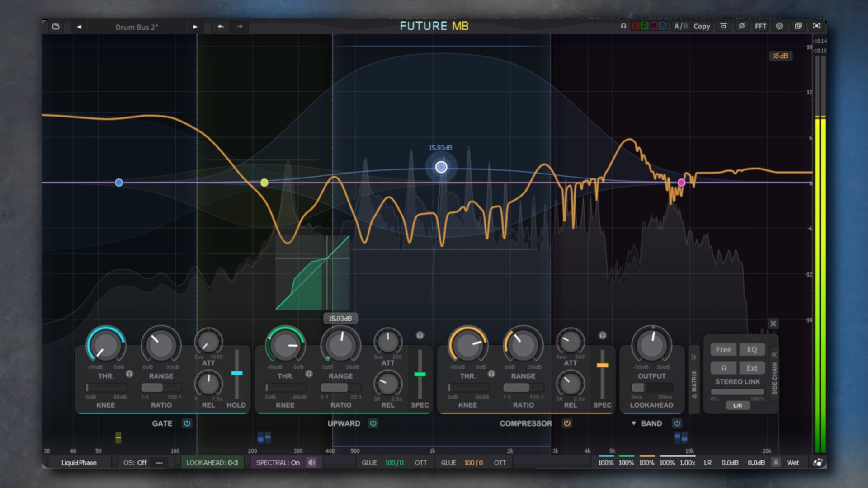
Task: Select the yellow band crossover node
Action: 264,183
